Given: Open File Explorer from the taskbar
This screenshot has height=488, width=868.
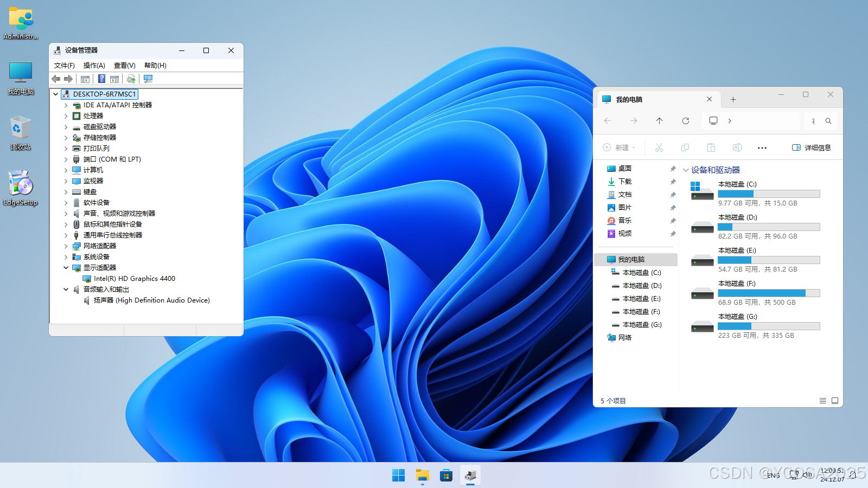Looking at the screenshot, I should coord(423,475).
